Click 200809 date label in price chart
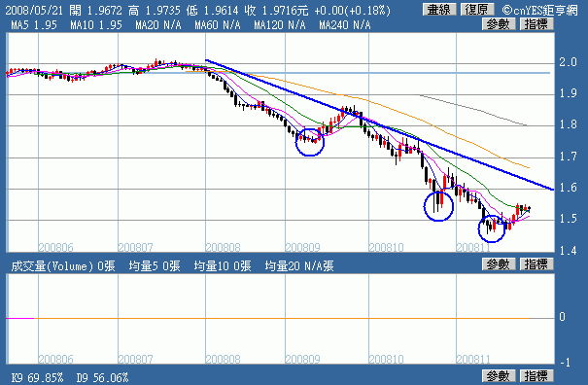 [302, 247]
